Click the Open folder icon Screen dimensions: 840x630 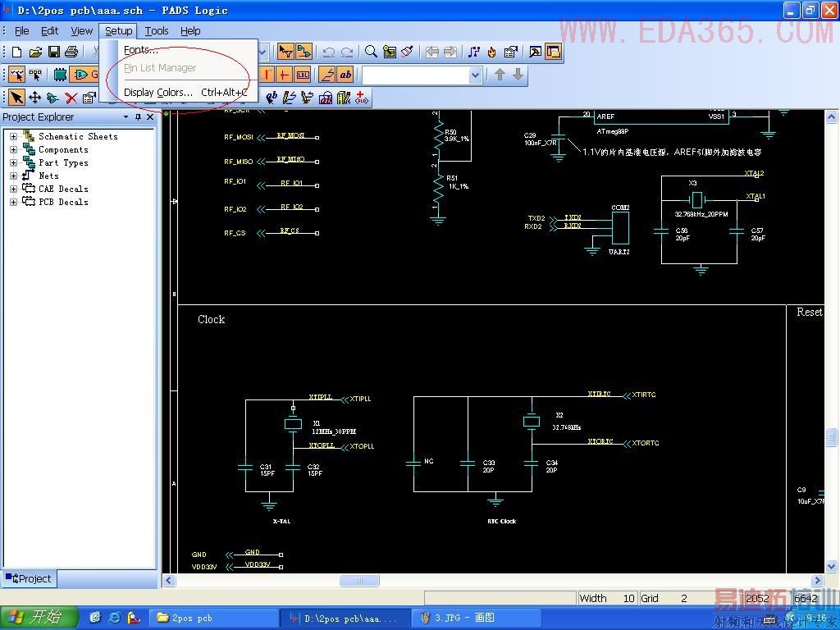(x=35, y=52)
